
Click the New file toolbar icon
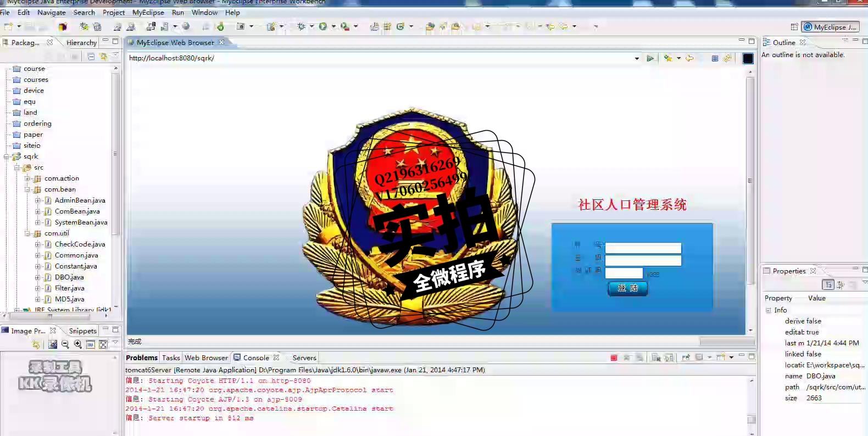tap(8, 26)
